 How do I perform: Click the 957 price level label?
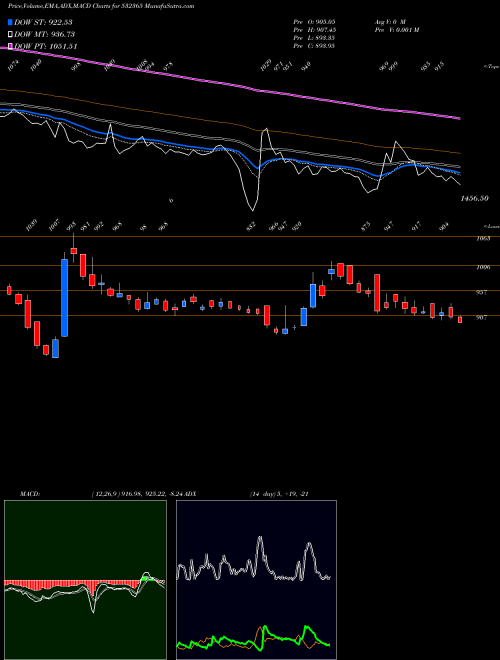point(481,292)
